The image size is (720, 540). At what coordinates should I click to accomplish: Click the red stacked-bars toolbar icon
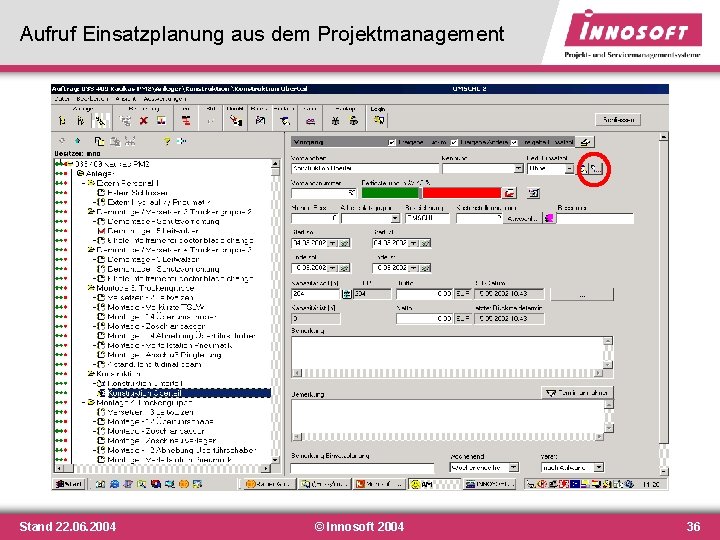click(186, 121)
